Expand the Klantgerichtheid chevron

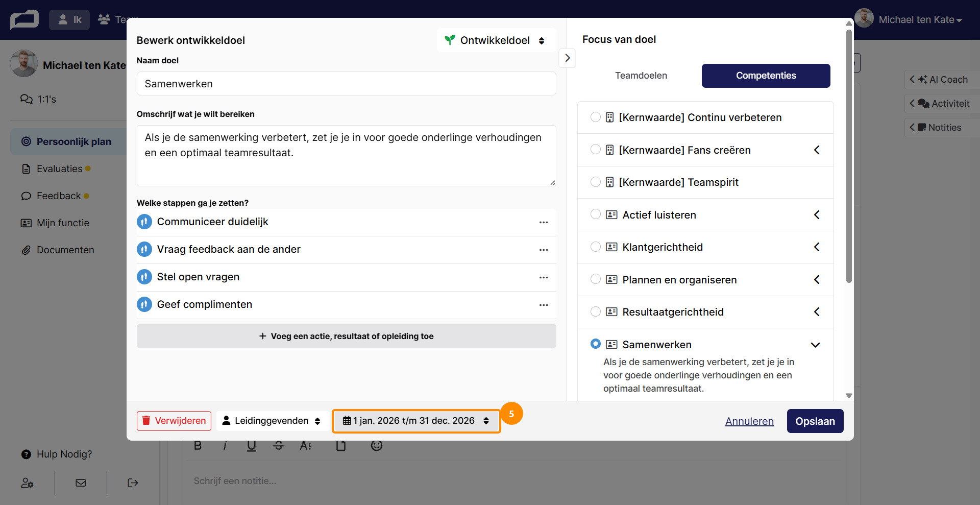[817, 247]
